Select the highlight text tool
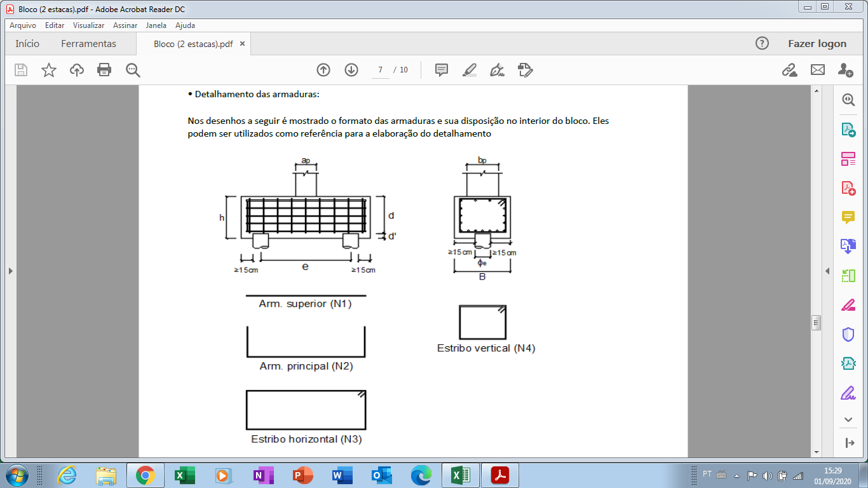 470,70
